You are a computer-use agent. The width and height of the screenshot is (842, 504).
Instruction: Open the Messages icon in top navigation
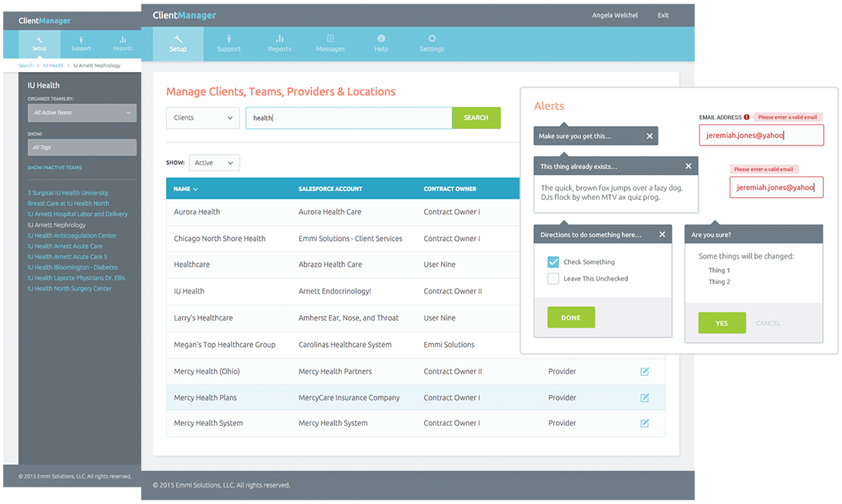pyautogui.click(x=330, y=39)
